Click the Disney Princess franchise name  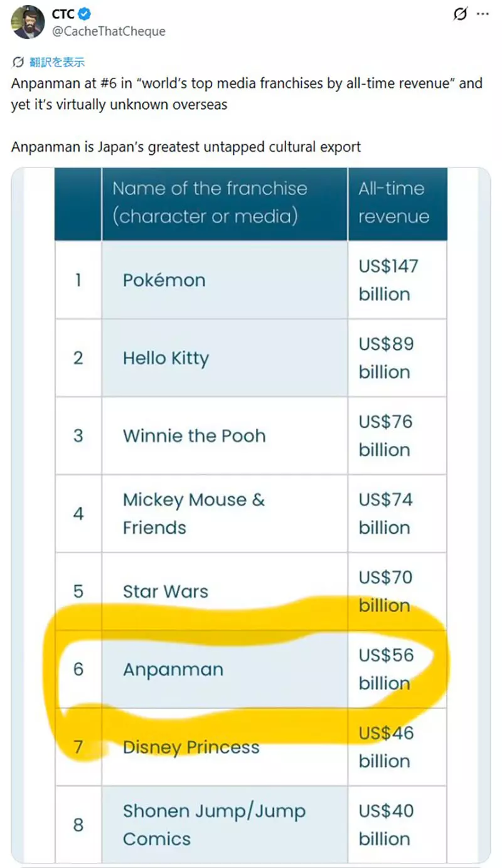point(191,747)
